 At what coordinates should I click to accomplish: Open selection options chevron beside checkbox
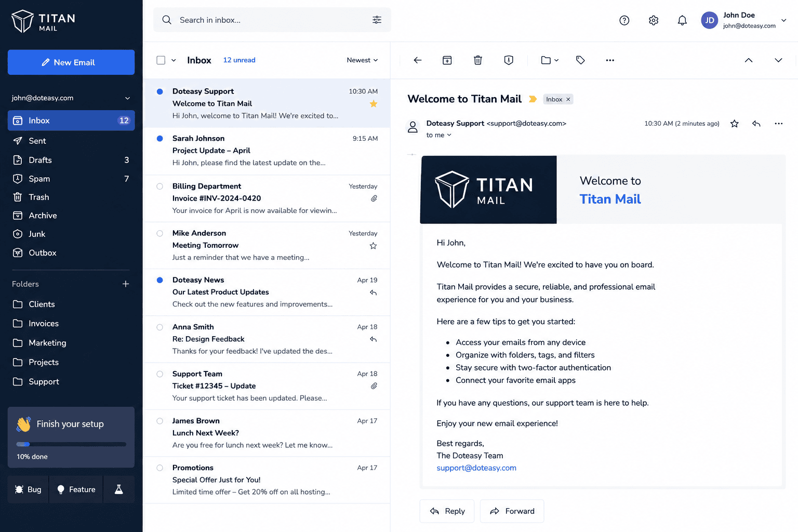[x=174, y=60]
